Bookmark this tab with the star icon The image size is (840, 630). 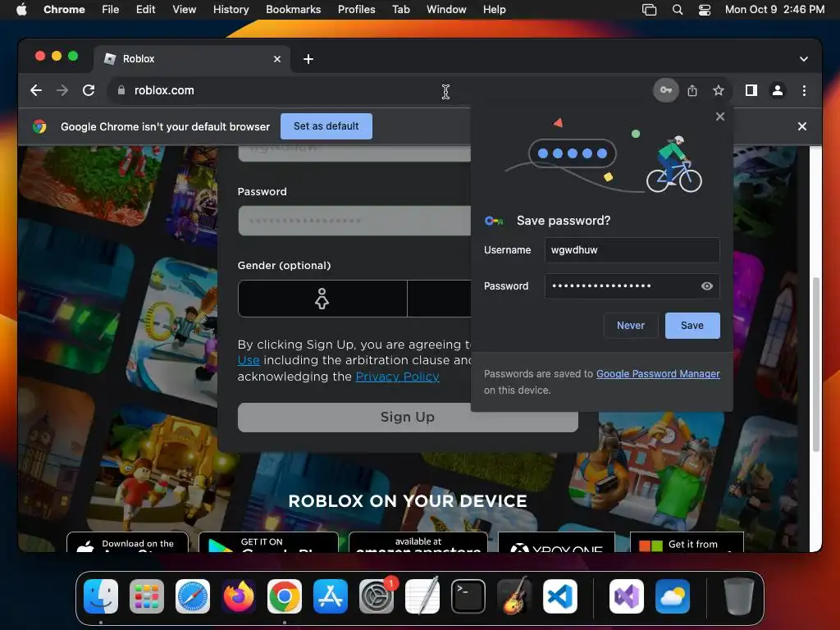719,90
